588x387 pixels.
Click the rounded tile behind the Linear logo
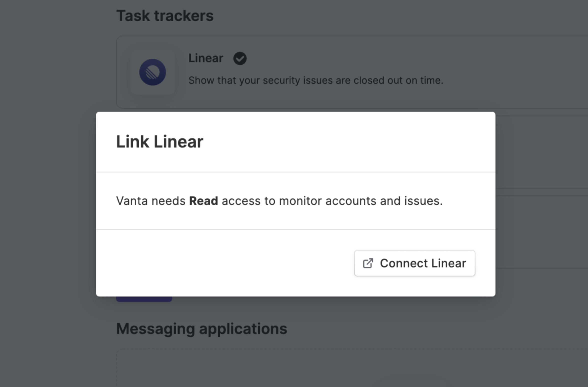(x=152, y=72)
